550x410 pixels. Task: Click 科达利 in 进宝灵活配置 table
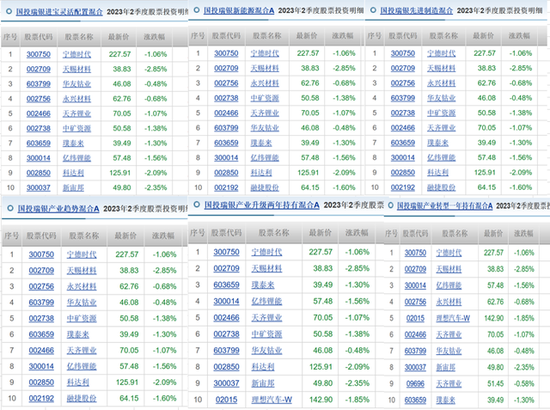point(73,173)
